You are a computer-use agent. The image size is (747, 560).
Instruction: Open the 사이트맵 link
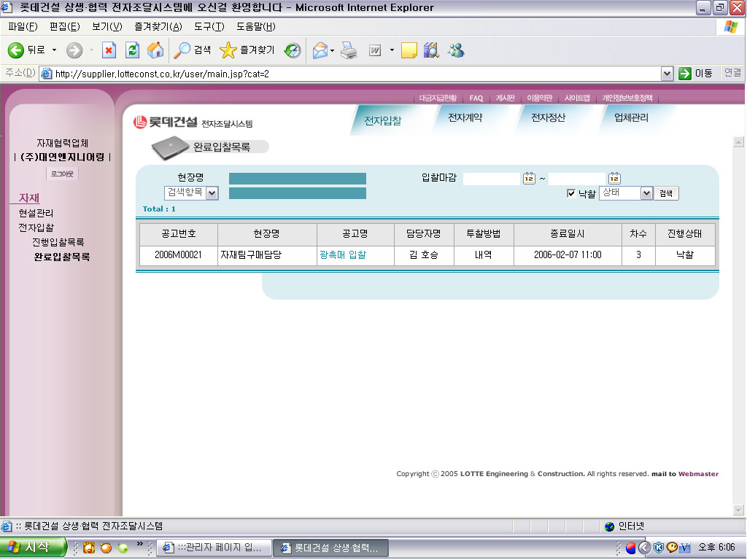coord(577,98)
